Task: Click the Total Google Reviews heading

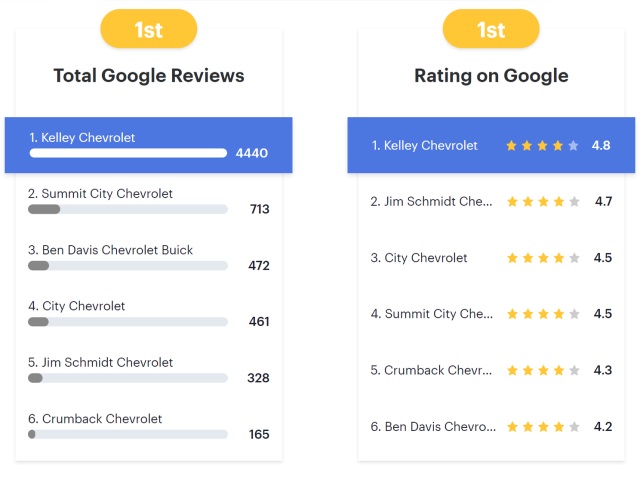Action: coord(148,76)
